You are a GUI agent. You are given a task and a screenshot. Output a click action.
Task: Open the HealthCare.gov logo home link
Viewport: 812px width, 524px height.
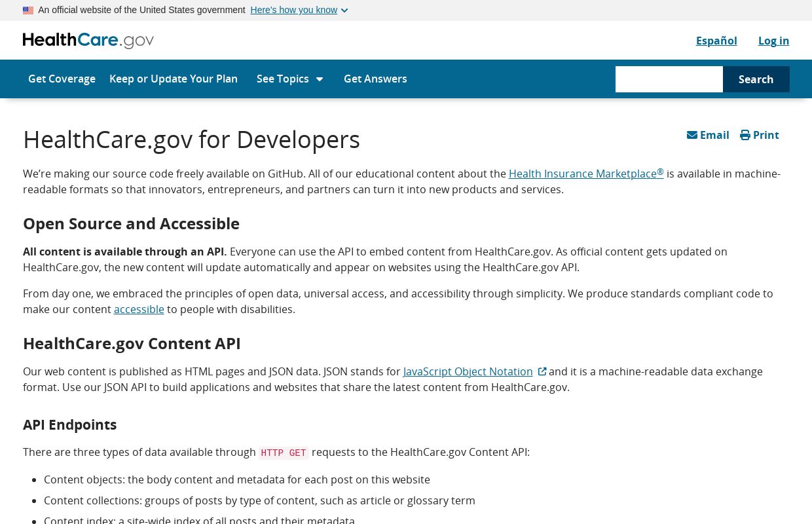pos(88,41)
